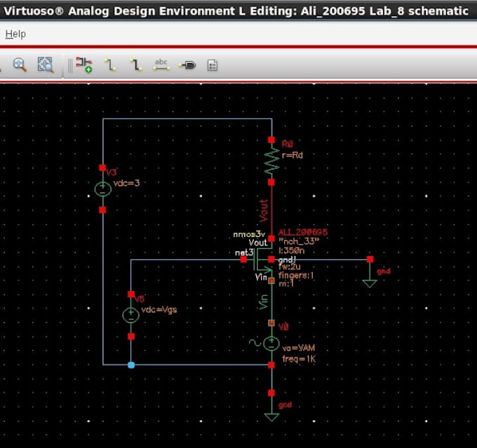Click the Zoom In magnifier icon
Screen dimensions: 477x448
(20, 65)
